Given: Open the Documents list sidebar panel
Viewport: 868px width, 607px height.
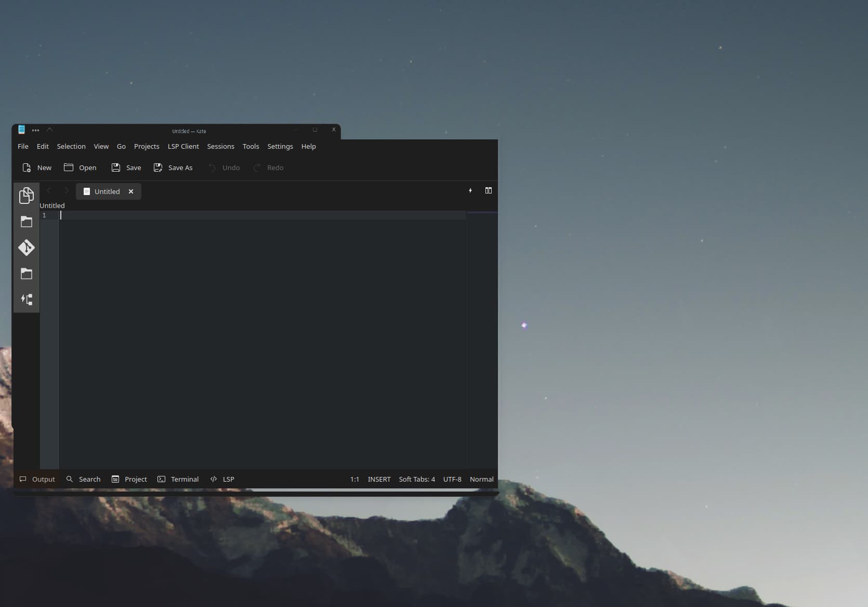Looking at the screenshot, I should click(x=27, y=195).
